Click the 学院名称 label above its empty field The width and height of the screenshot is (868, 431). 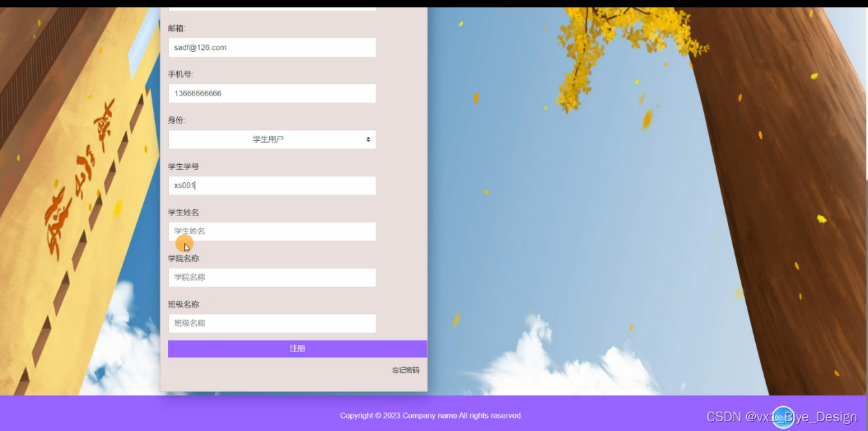coord(183,258)
